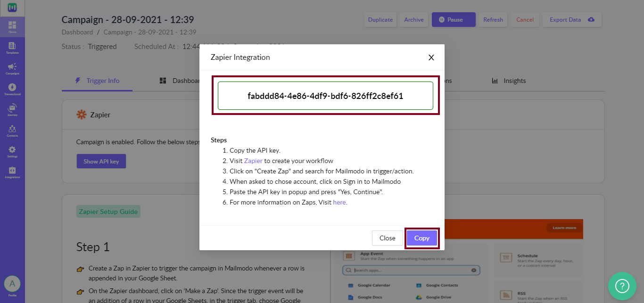
Task: Click the Duplicate button
Action: [380, 20]
